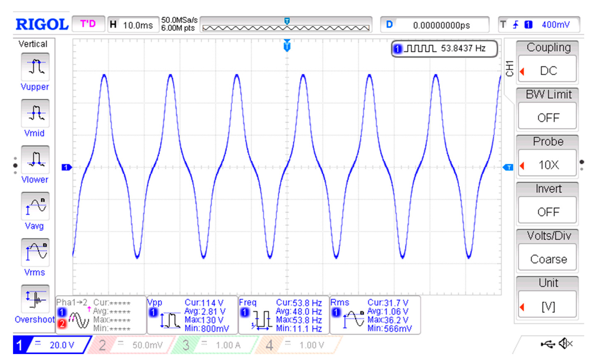Select the Vrms measurement icon
592x364 pixels.
(35, 252)
